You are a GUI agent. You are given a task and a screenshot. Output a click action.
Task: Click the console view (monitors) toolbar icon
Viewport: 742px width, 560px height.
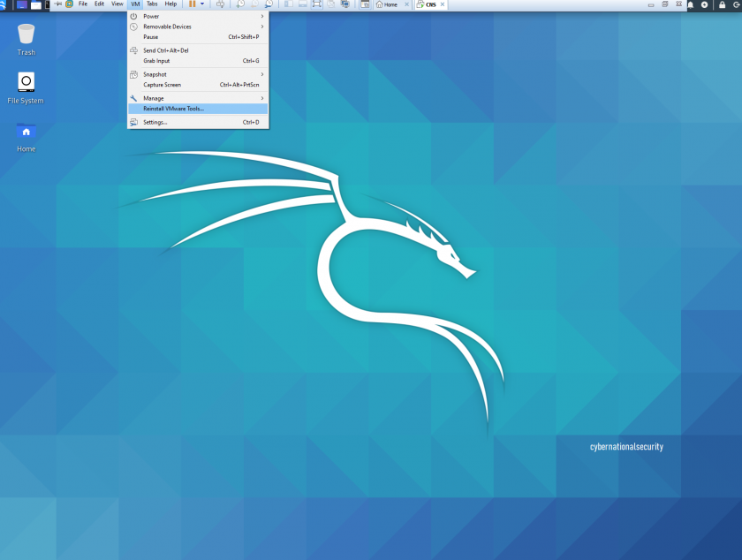coord(345,4)
